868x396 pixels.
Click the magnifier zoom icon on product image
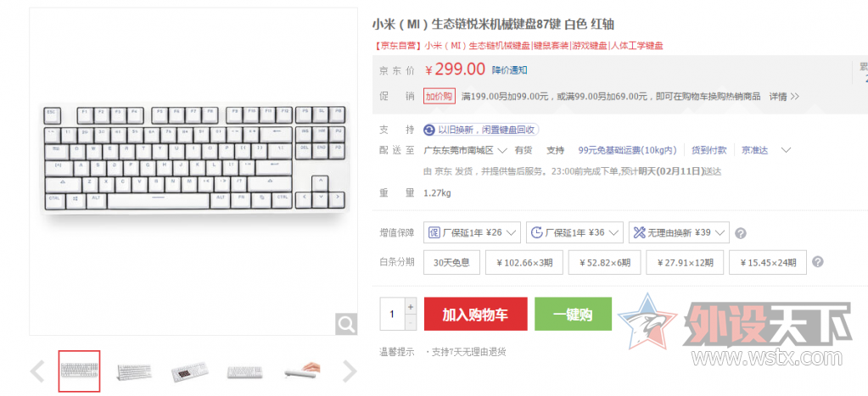point(346,324)
